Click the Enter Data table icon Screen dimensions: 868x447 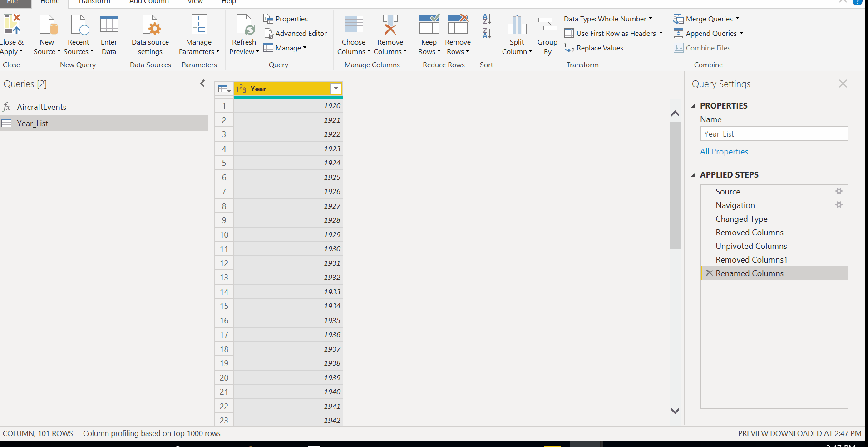(109, 25)
